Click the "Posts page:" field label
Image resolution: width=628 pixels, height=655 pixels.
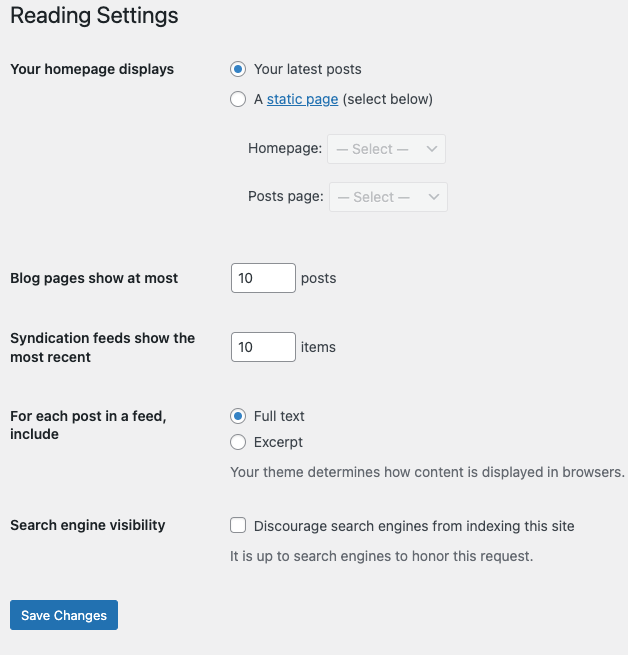pos(285,197)
